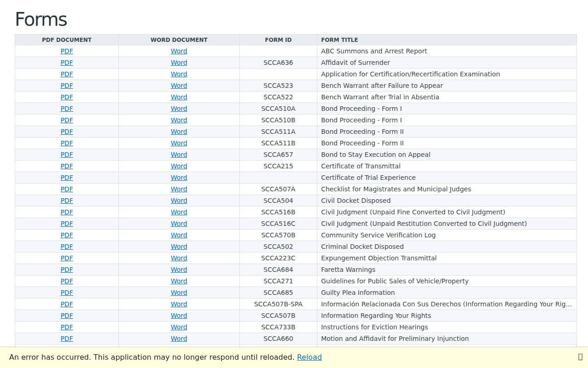Click the FORM ID column header
The image size is (588, 368).
click(x=278, y=40)
